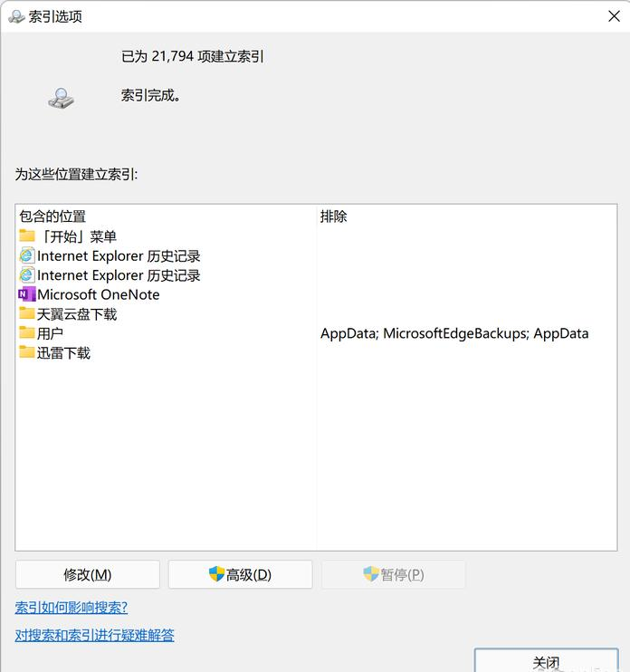Select the 用户 location entry text
Viewport: 630px width, 672px height.
(51, 333)
